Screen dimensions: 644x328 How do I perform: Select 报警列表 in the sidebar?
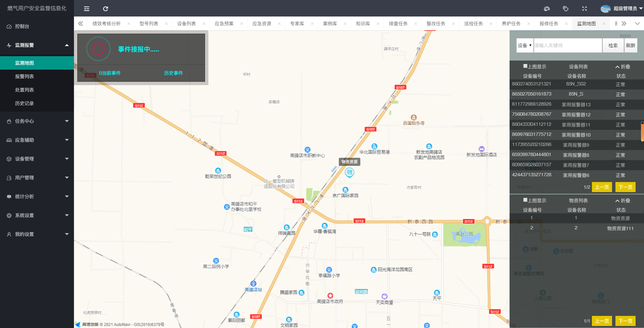[25, 76]
